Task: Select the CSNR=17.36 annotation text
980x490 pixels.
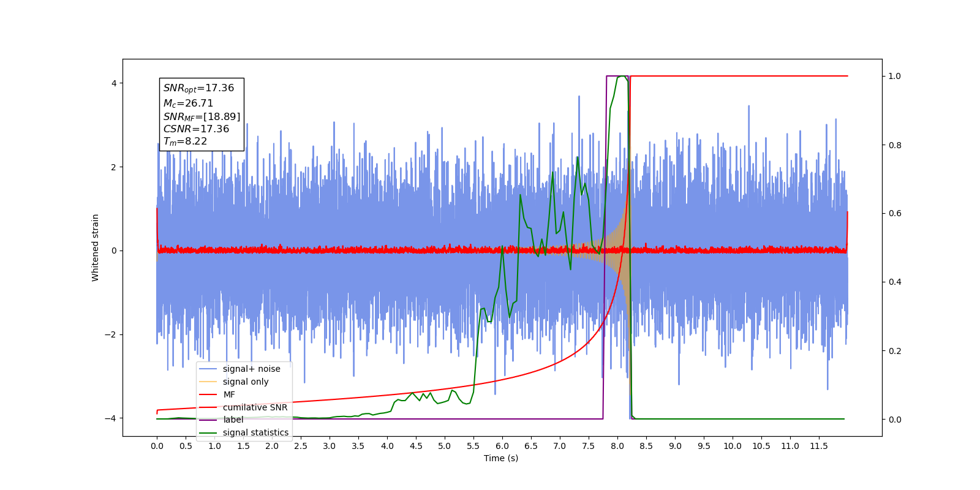Action: pos(196,129)
